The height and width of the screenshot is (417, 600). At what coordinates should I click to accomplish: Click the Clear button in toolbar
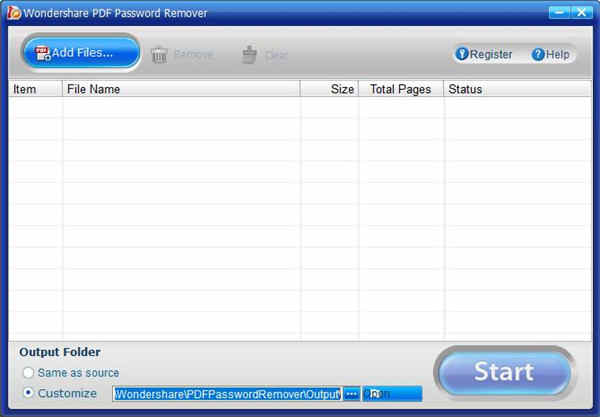click(x=264, y=55)
